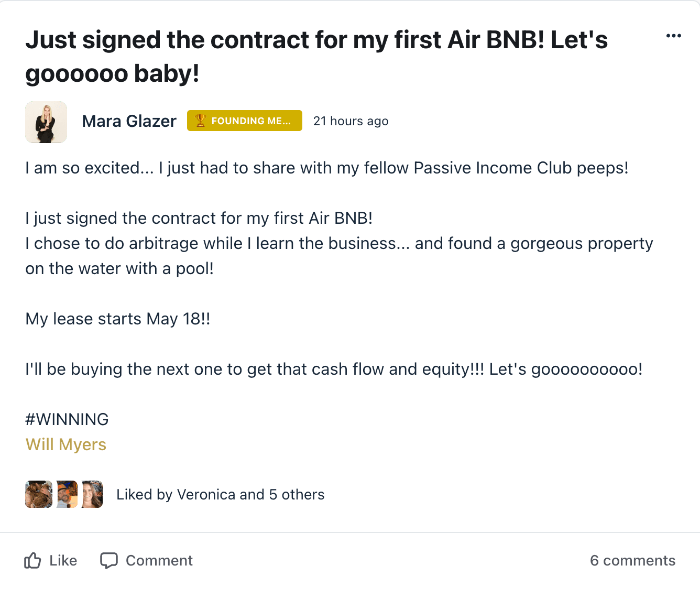
Task: Click the Founding Member badge
Action: click(245, 121)
